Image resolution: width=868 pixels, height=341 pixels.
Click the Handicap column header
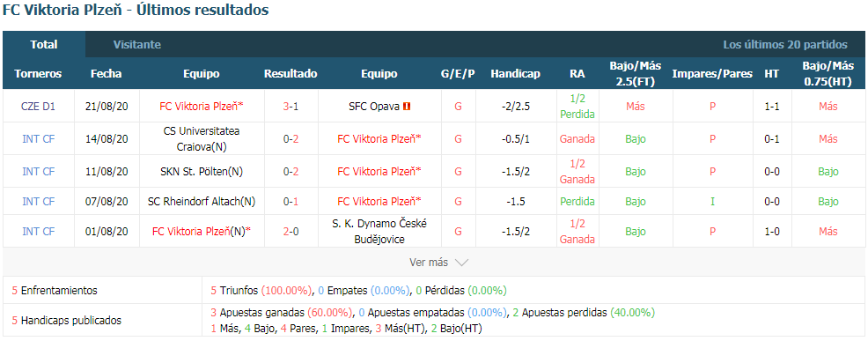(x=515, y=74)
